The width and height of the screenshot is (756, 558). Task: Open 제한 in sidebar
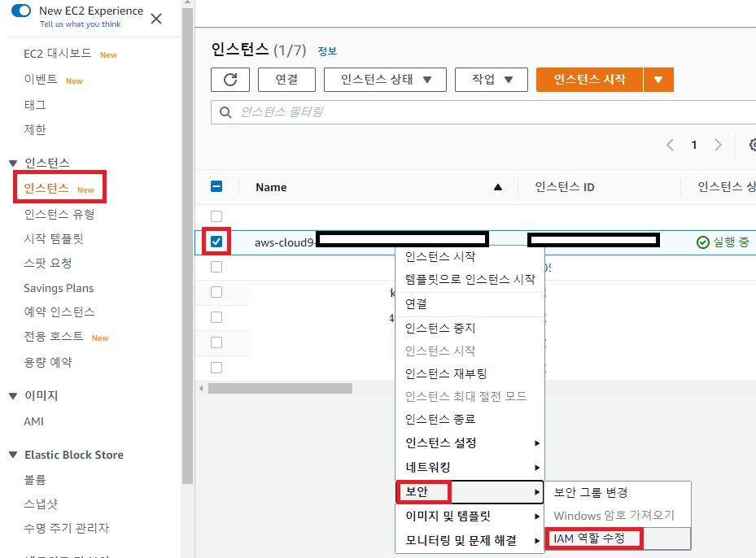tap(35, 129)
